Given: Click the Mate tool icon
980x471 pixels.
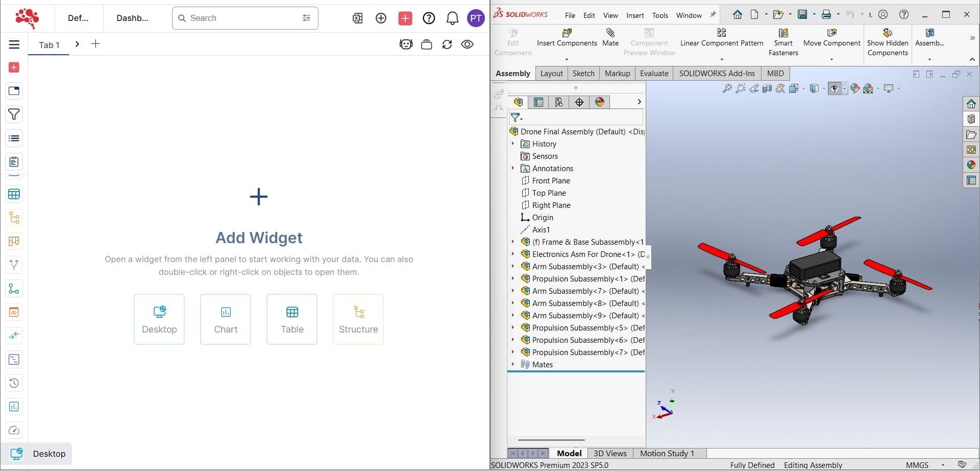Looking at the screenshot, I should [610, 34].
